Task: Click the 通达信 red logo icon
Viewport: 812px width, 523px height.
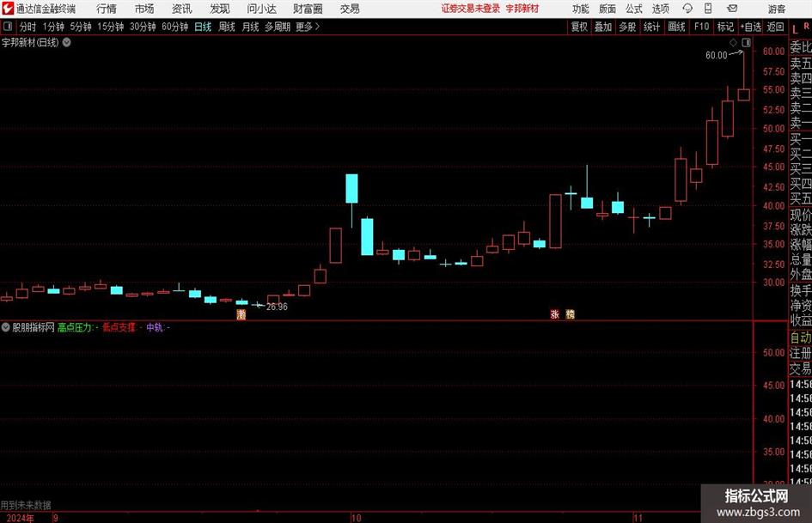Action: pos(8,9)
